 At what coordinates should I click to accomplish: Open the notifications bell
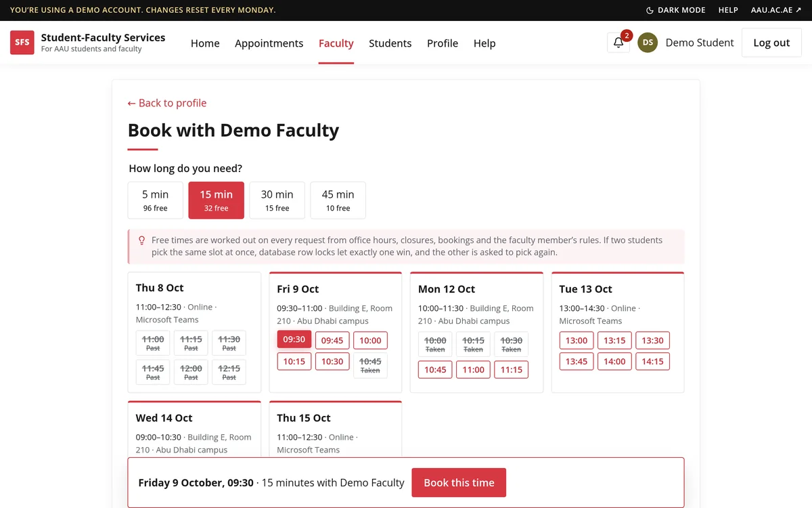(618, 43)
